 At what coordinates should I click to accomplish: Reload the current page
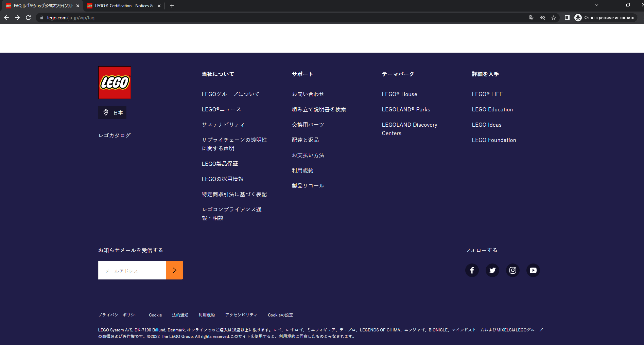pyautogui.click(x=28, y=18)
